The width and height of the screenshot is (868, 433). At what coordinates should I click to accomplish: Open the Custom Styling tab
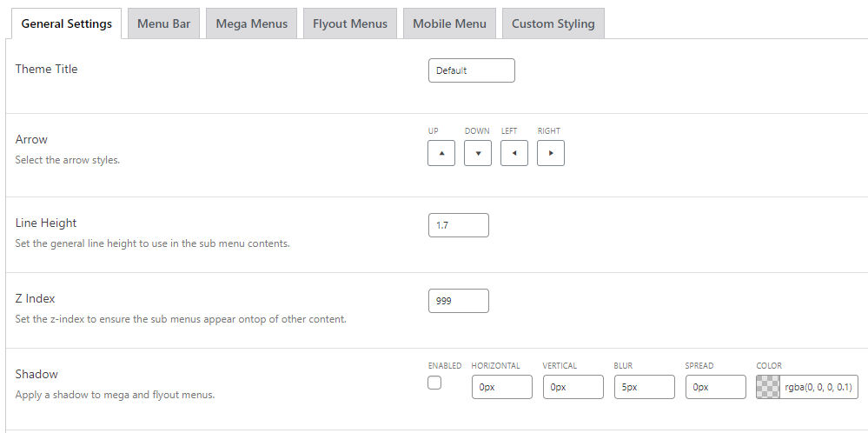[x=553, y=23]
